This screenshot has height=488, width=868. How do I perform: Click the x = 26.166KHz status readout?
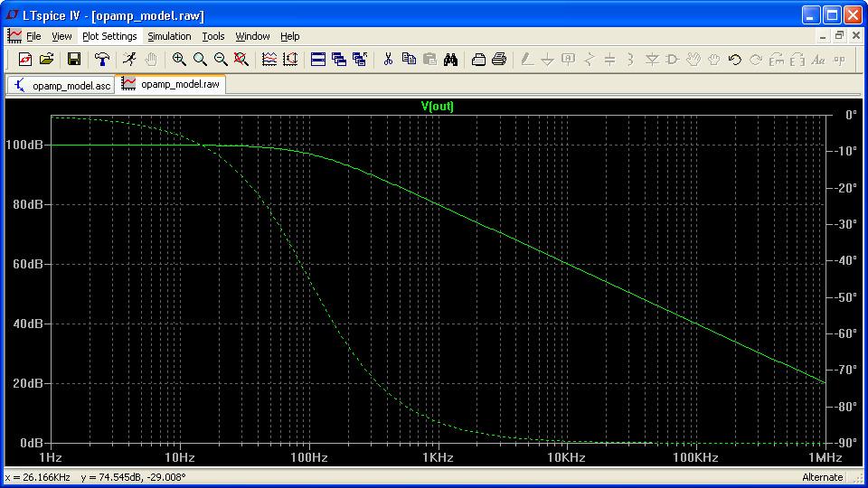coord(38,477)
